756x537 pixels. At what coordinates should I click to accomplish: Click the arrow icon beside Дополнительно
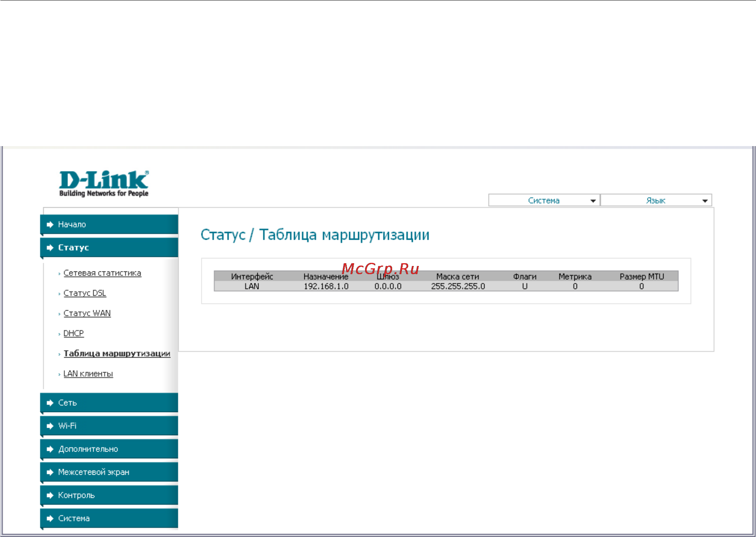pos(50,449)
